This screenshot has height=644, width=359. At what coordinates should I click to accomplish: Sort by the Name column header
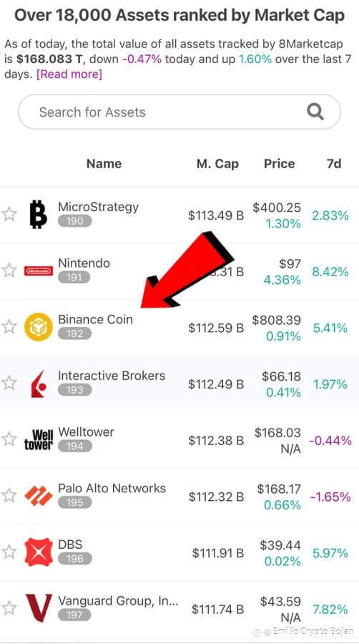point(104,163)
